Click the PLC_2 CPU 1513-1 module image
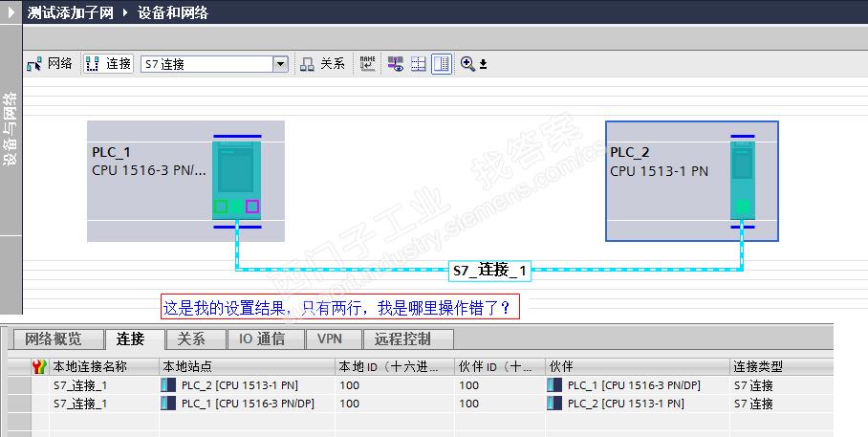This screenshot has width=868, height=437. [x=743, y=179]
